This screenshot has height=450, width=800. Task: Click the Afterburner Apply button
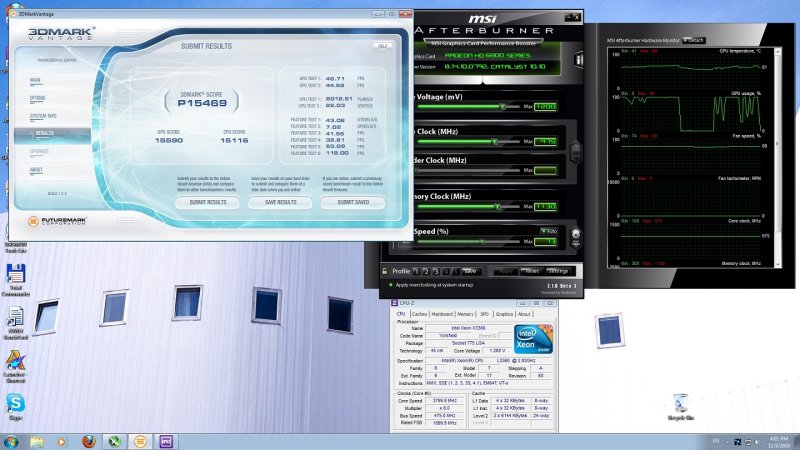506,271
